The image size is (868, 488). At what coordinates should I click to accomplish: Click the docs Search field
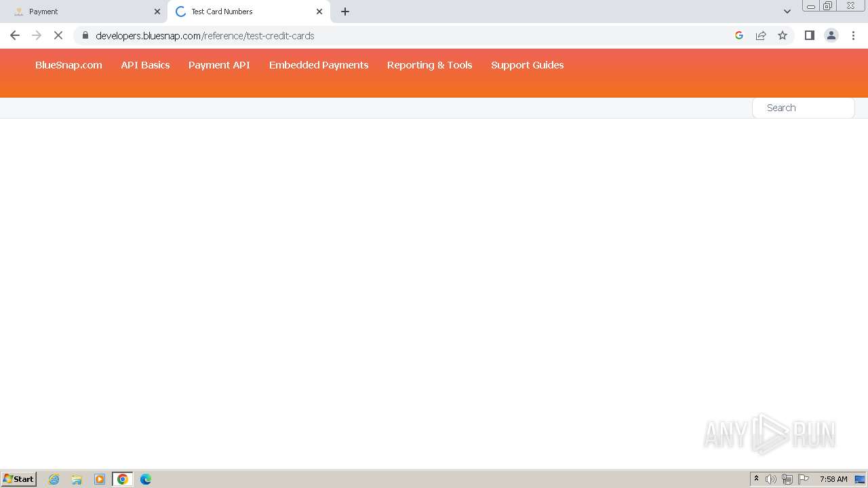(x=804, y=108)
